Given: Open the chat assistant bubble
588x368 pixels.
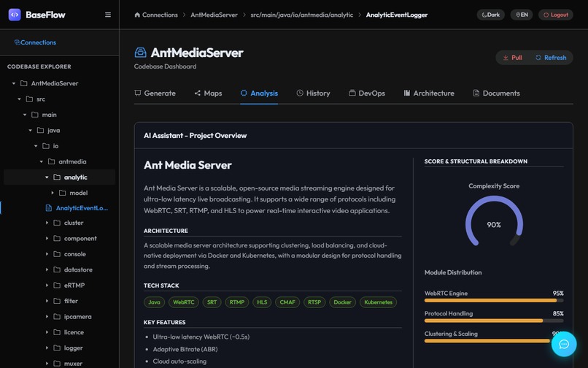Looking at the screenshot, I should coord(564,344).
